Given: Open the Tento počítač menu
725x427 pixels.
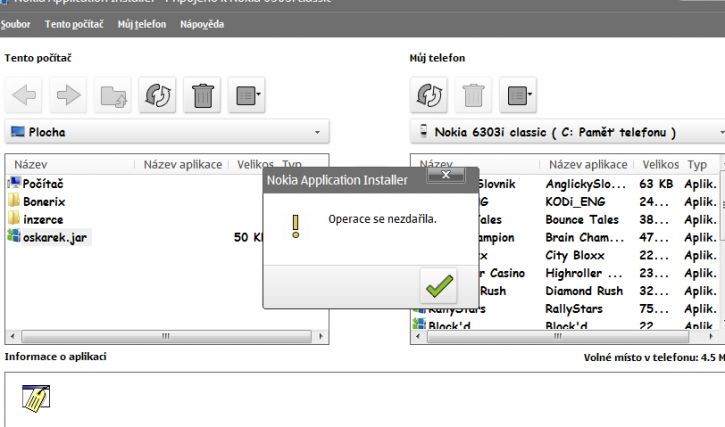Looking at the screenshot, I should (74, 24).
